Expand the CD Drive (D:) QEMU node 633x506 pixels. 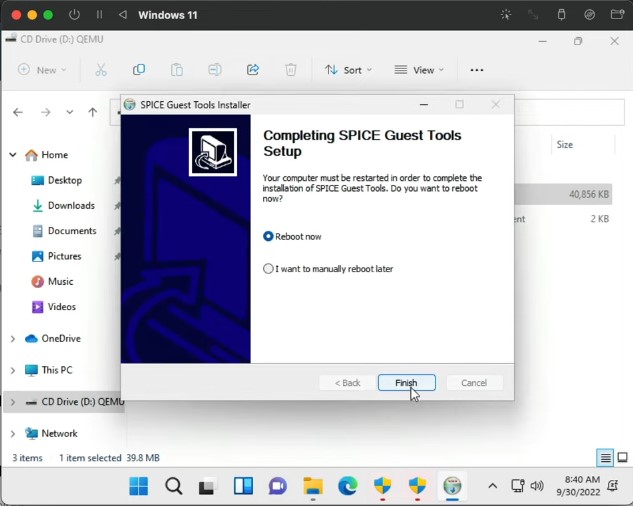13,402
